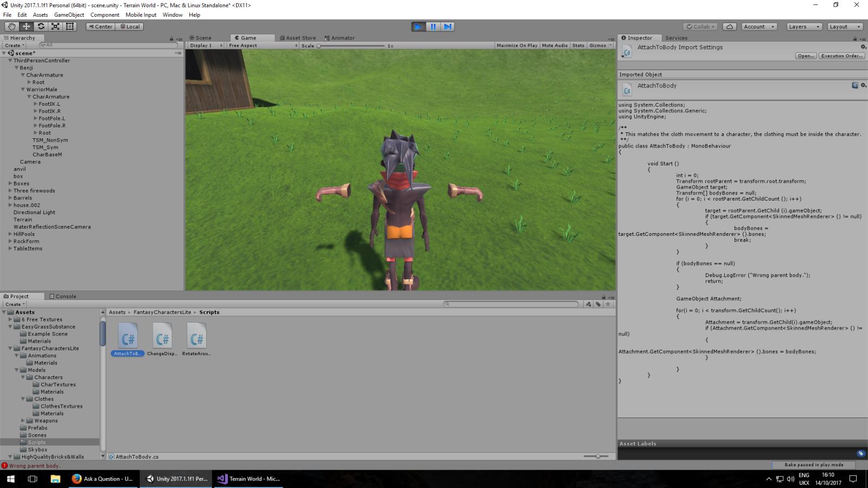Open the Windows notification center
The width and height of the screenshot is (868, 488).
(x=853, y=479)
